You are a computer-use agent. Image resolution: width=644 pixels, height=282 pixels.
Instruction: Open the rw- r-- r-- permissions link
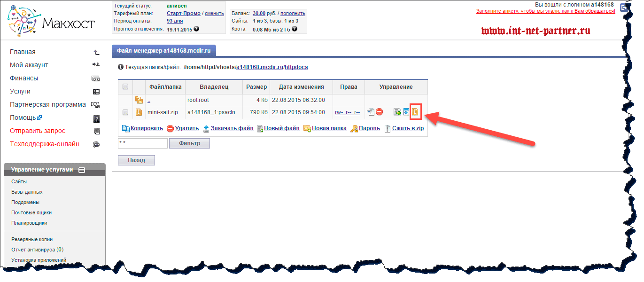pos(347,112)
